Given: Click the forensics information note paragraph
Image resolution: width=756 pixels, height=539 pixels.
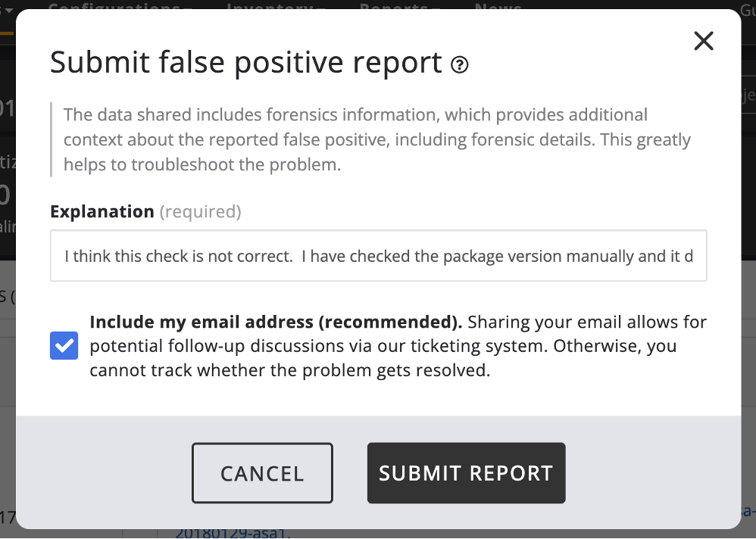Looking at the screenshot, I should pyautogui.click(x=376, y=140).
